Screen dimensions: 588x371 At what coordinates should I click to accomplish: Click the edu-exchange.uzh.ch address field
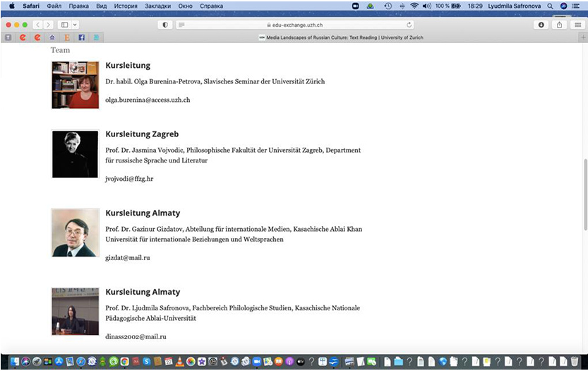[294, 25]
